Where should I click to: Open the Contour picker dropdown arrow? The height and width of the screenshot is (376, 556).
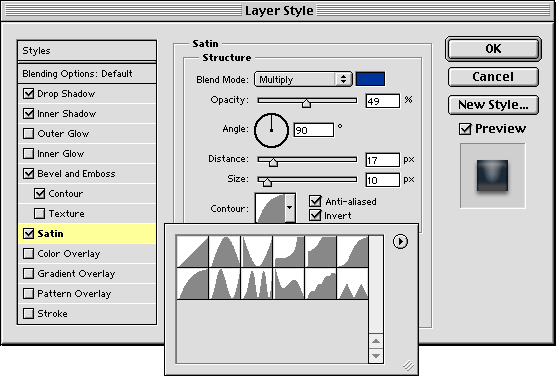tap(290, 208)
